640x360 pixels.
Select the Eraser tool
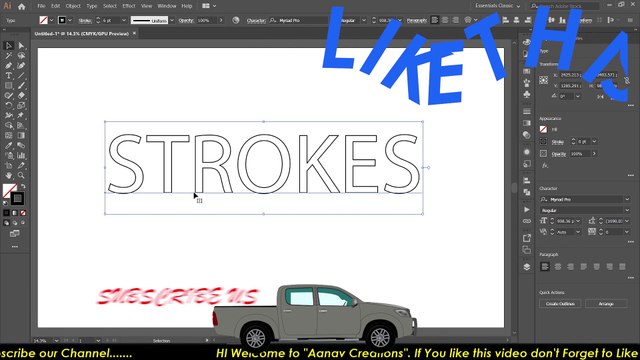coord(21,96)
